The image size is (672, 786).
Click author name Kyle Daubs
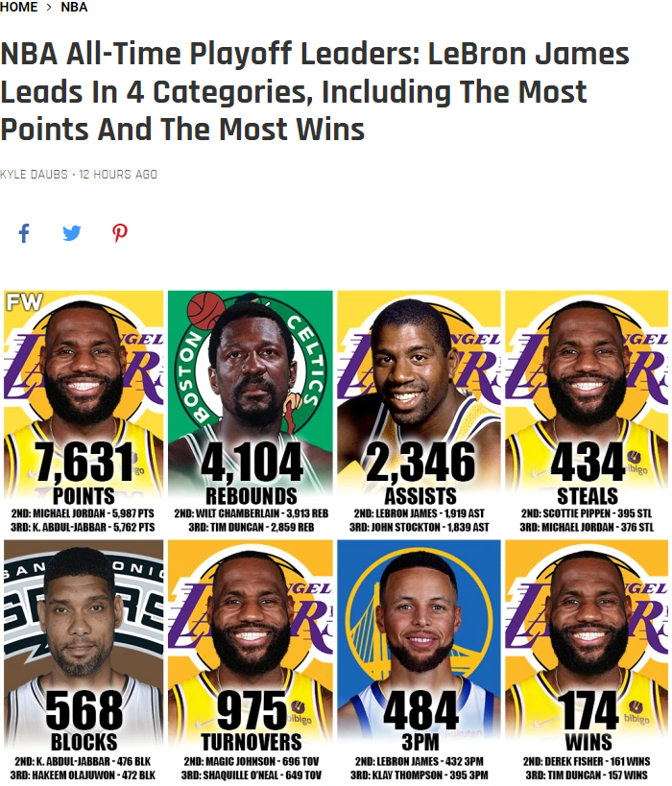point(34,175)
